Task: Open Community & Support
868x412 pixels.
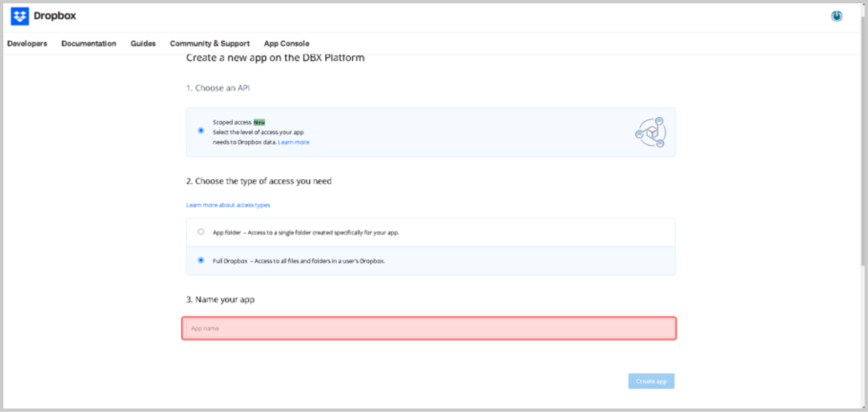Action: pyautogui.click(x=210, y=43)
